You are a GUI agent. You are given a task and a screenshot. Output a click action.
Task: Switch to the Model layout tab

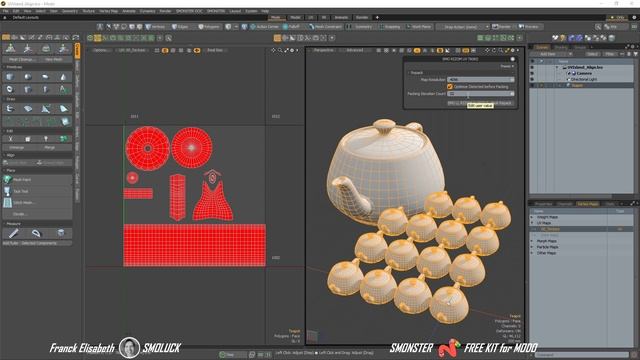point(295,18)
